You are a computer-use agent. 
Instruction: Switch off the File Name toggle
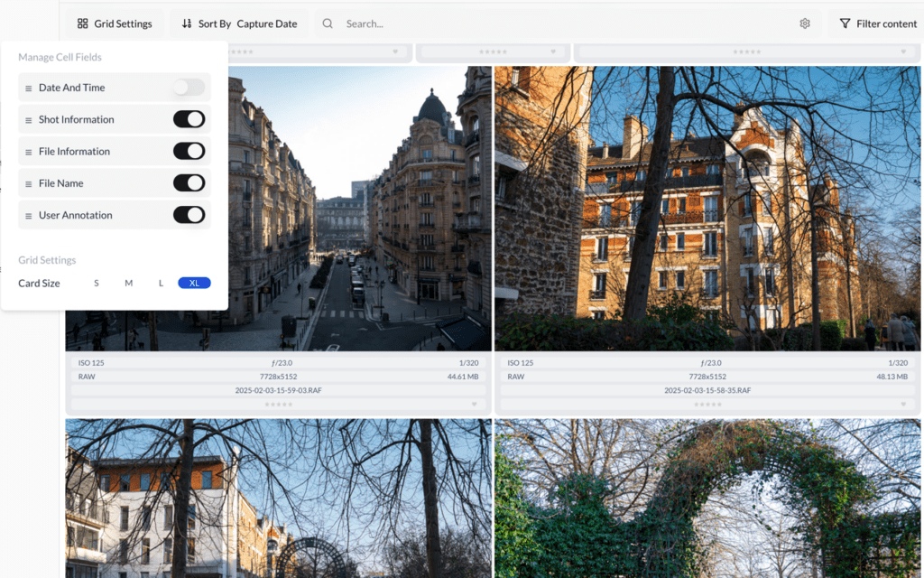coord(189,182)
